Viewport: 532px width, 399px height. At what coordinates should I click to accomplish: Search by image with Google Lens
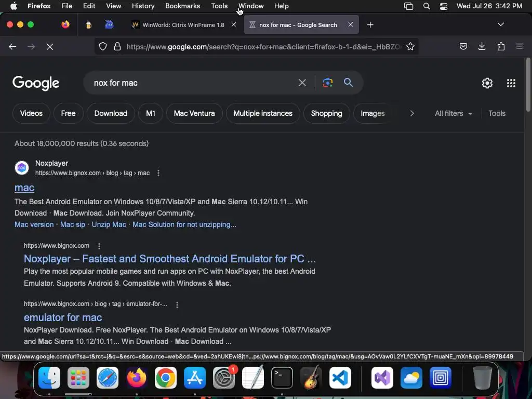coord(328,83)
